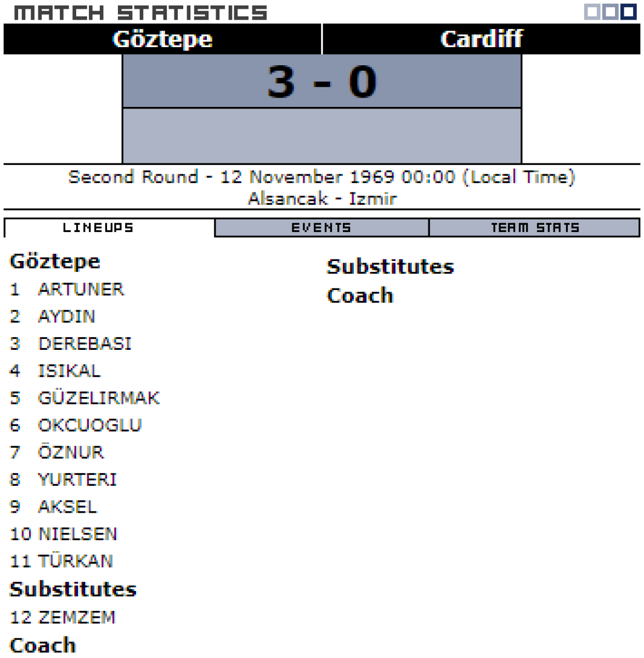Click player YURTERI's name
644x658 pixels.
tap(77, 480)
